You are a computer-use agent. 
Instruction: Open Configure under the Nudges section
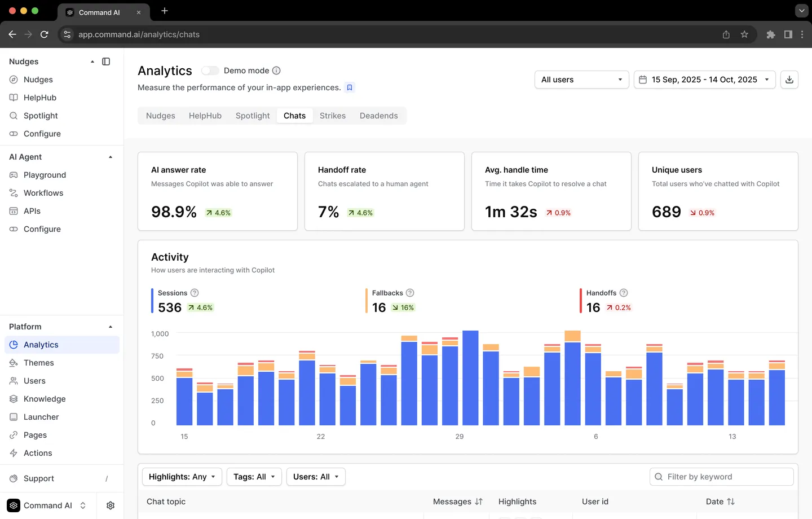[x=42, y=134]
